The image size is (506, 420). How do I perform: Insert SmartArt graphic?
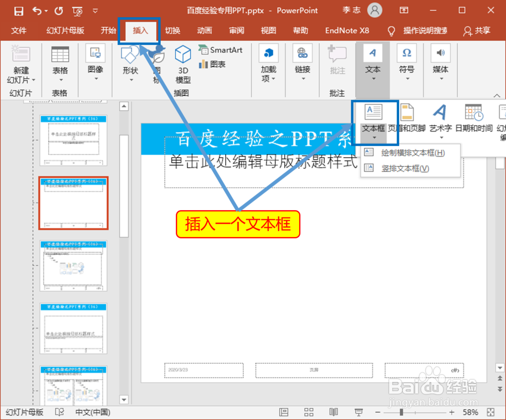click(x=221, y=50)
